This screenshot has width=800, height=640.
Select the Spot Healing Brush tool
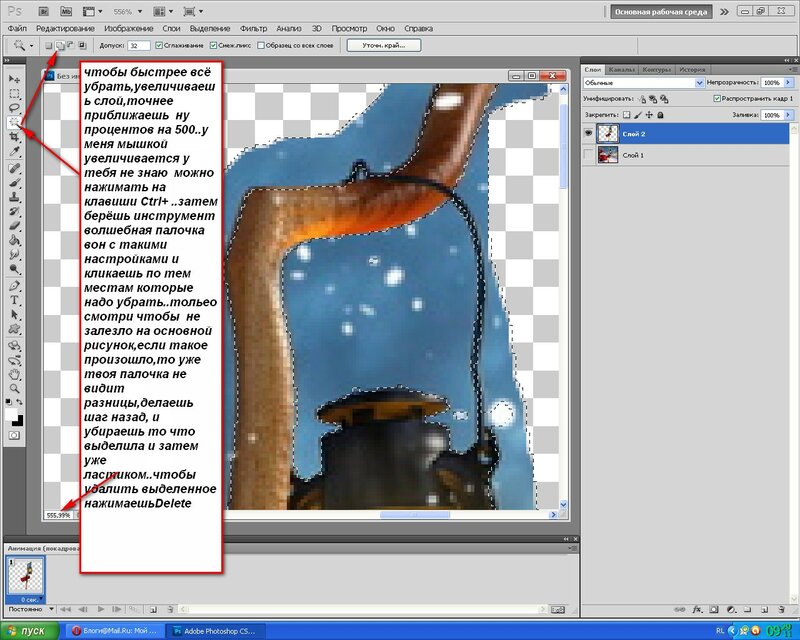coord(14,168)
